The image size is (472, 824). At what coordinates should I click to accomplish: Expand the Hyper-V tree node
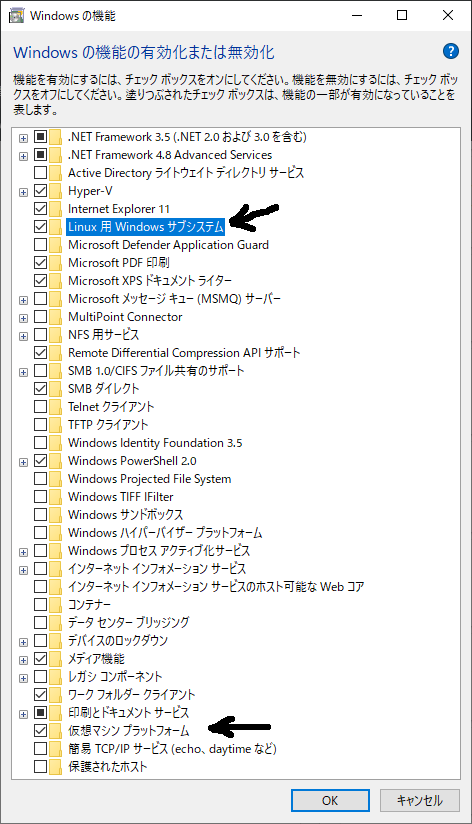(x=23, y=192)
